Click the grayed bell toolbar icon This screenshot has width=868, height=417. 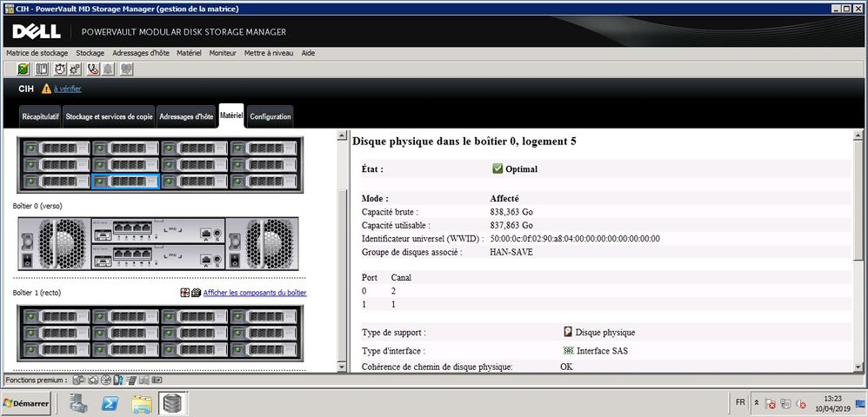pyautogui.click(x=109, y=69)
